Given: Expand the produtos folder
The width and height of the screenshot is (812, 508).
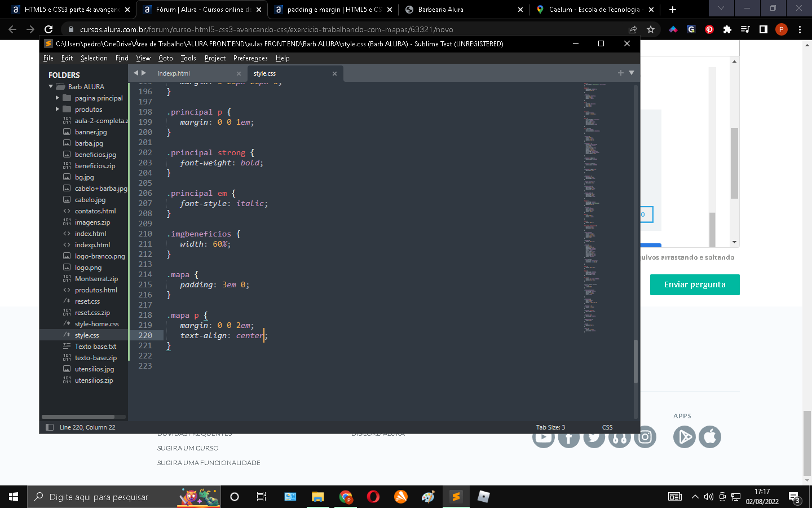Looking at the screenshot, I should tap(57, 109).
